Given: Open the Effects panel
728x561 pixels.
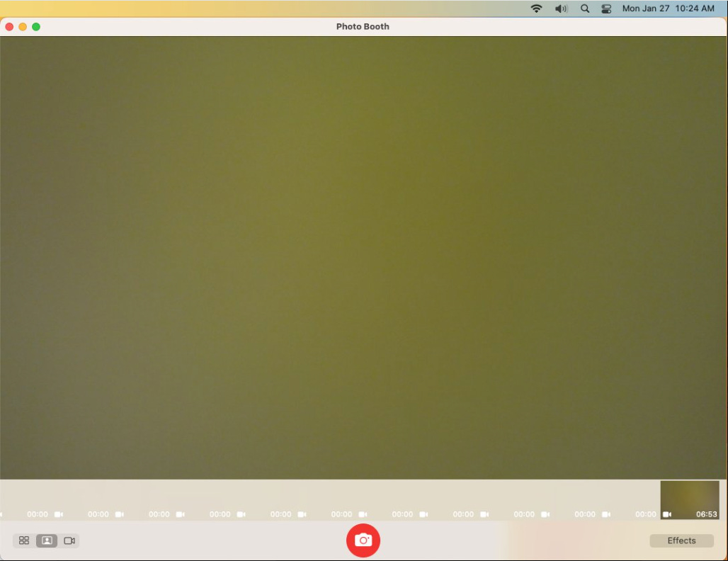Looking at the screenshot, I should click(681, 540).
